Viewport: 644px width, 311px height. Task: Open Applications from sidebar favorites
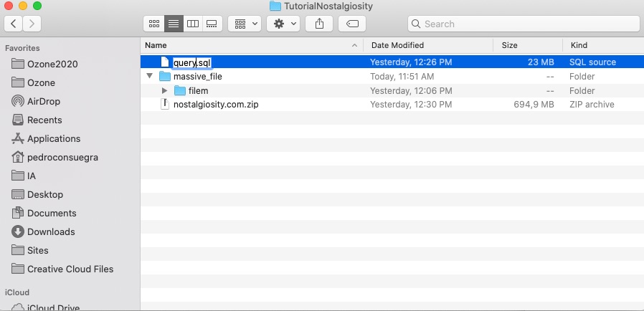tap(53, 138)
